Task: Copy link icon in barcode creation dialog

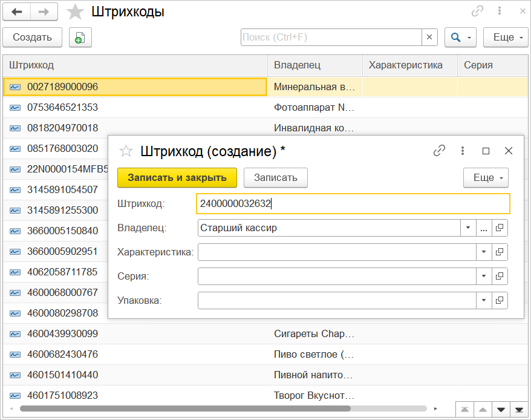Action: pos(440,151)
